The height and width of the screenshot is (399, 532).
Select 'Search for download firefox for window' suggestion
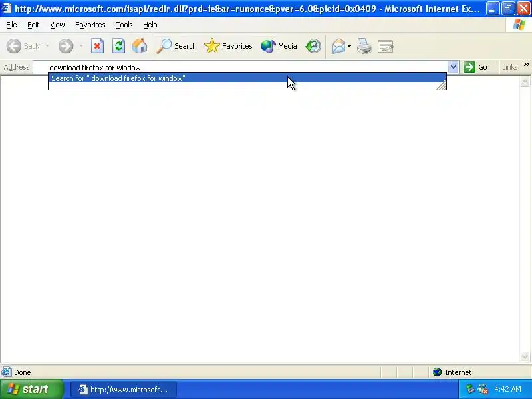(247, 78)
